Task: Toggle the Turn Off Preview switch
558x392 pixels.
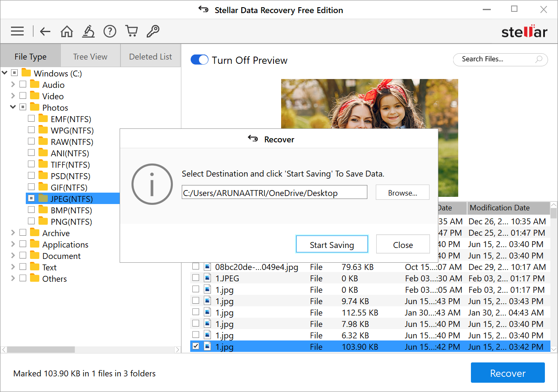Action: (x=200, y=60)
